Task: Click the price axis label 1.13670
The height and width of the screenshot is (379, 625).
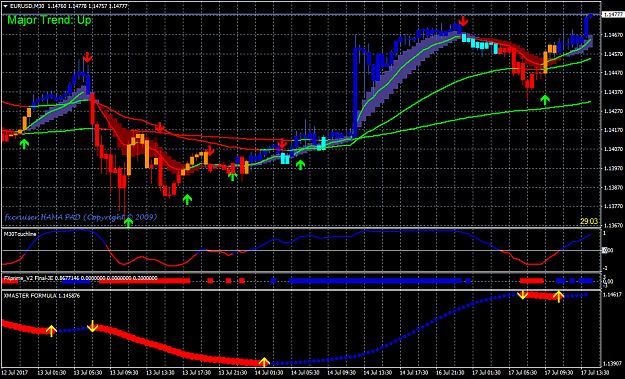Action: pyautogui.click(x=613, y=226)
